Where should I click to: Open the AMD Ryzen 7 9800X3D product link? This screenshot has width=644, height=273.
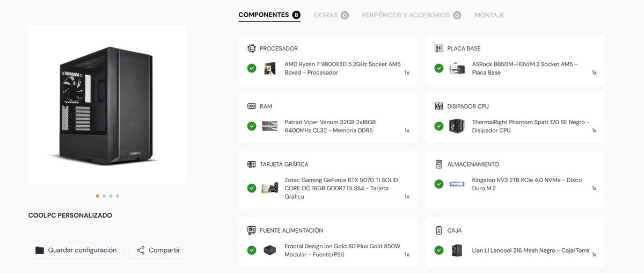tap(342, 68)
